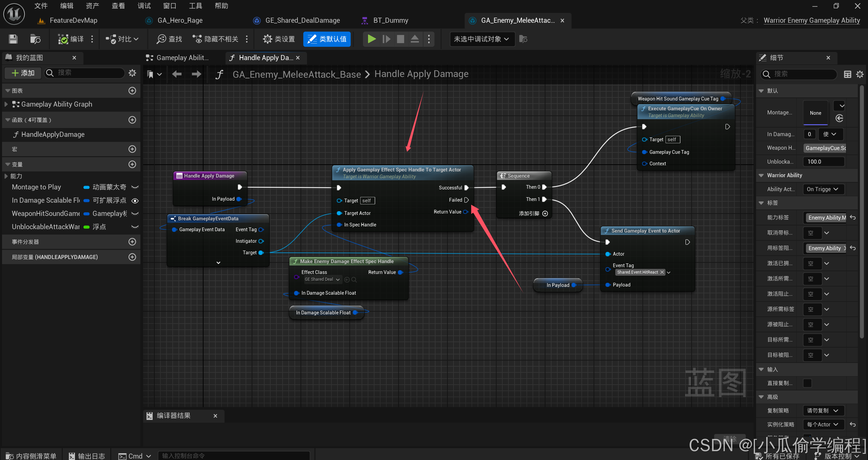Open Output Log (输出日志)
868x460 pixels.
[x=87, y=456]
